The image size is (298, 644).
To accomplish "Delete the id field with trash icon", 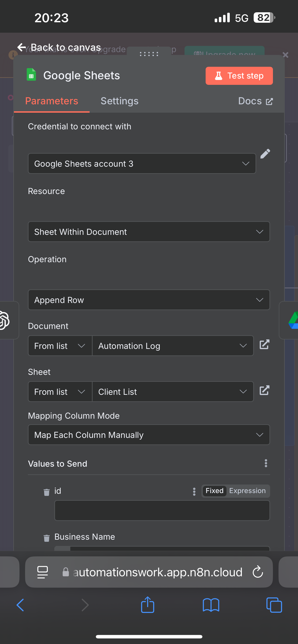I will coord(47,492).
